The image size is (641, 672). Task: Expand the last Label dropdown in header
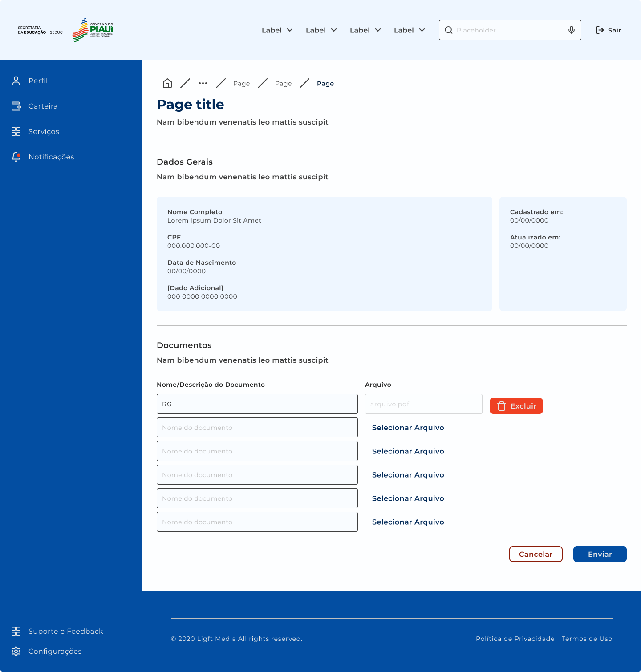[409, 30]
